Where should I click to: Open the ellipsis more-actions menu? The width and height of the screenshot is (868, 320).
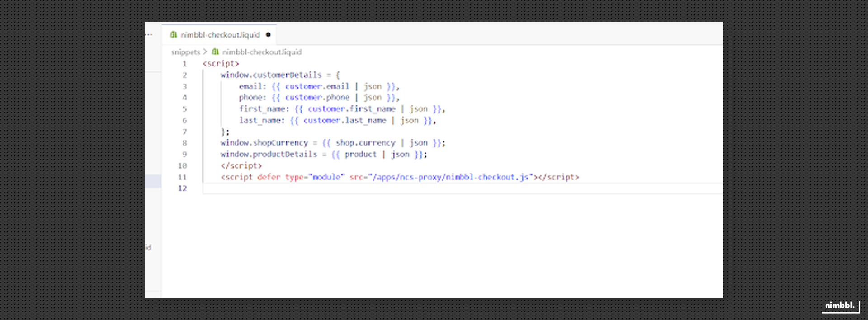(x=149, y=35)
